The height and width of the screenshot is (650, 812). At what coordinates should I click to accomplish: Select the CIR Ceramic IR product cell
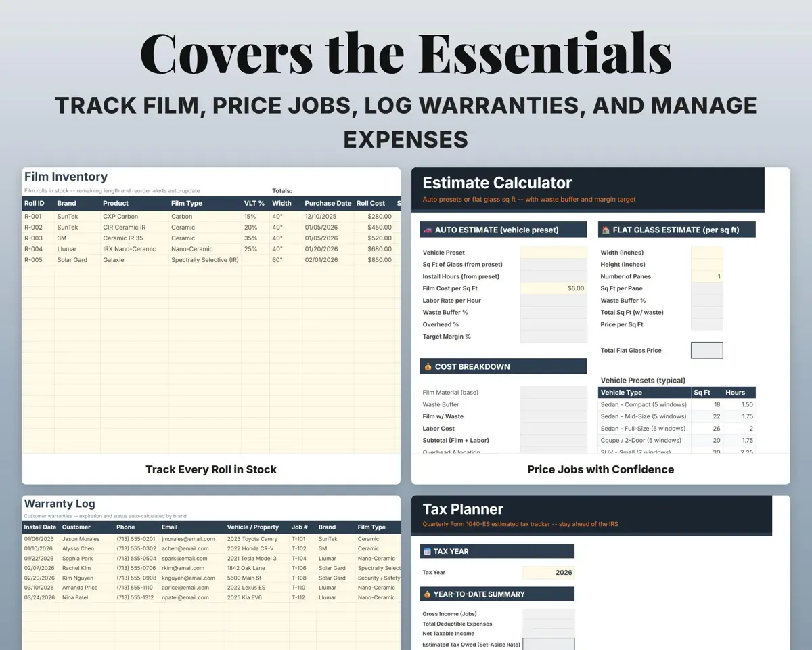pyautogui.click(x=135, y=227)
